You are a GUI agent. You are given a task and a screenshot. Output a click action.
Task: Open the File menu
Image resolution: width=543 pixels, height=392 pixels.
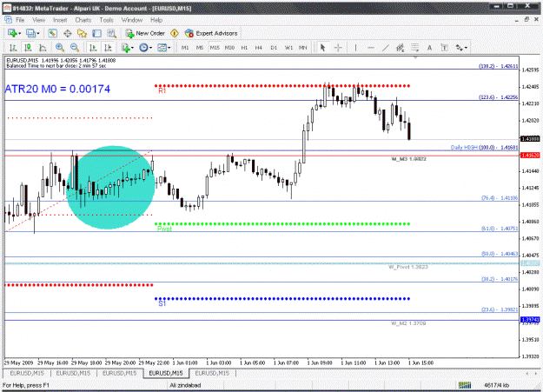(20, 20)
